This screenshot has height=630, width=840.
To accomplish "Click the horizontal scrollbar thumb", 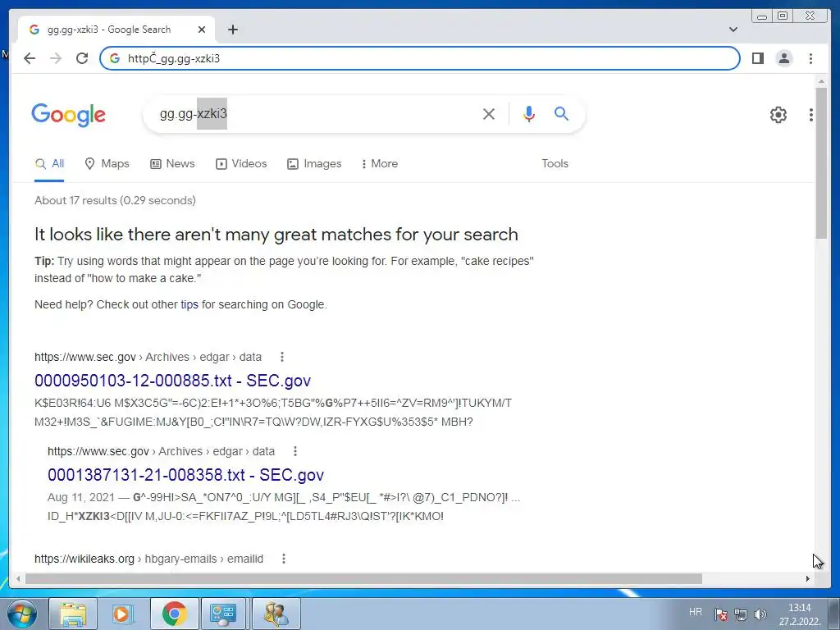I will click(363, 579).
